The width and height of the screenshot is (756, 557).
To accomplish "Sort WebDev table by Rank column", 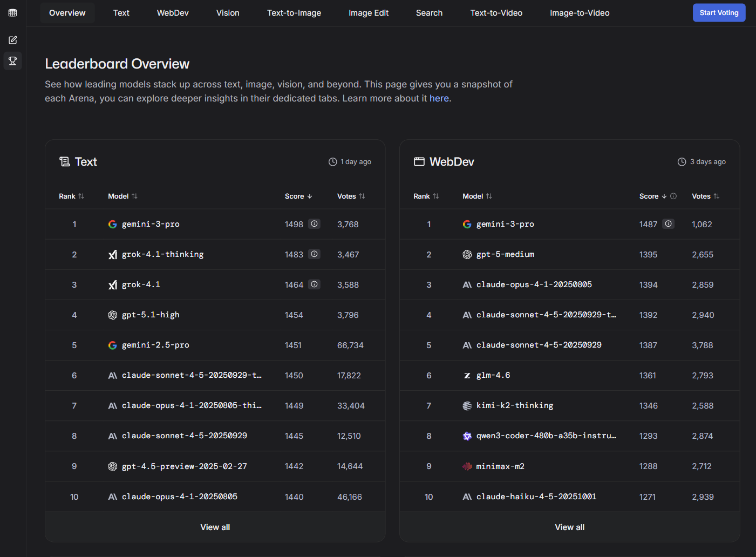I will 426,196.
